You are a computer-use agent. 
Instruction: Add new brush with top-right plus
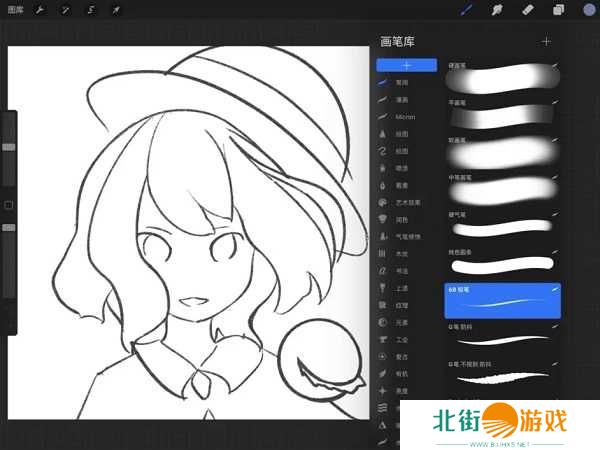pos(546,41)
